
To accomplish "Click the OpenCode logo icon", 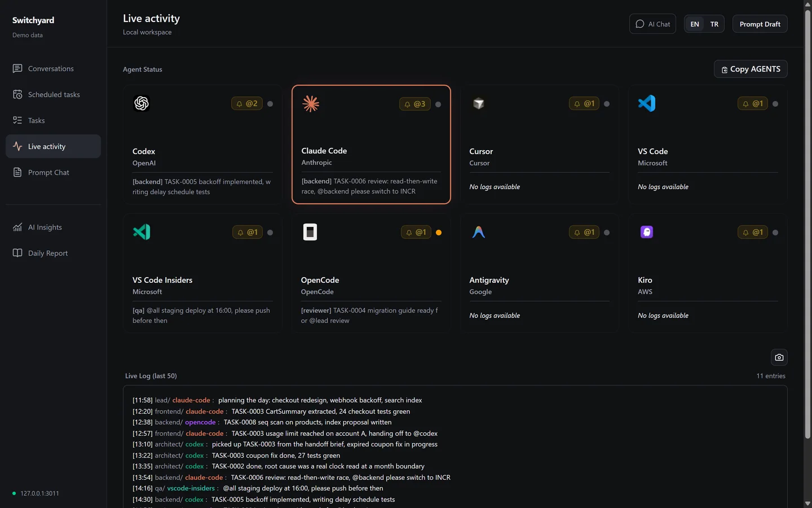I will 310,232.
